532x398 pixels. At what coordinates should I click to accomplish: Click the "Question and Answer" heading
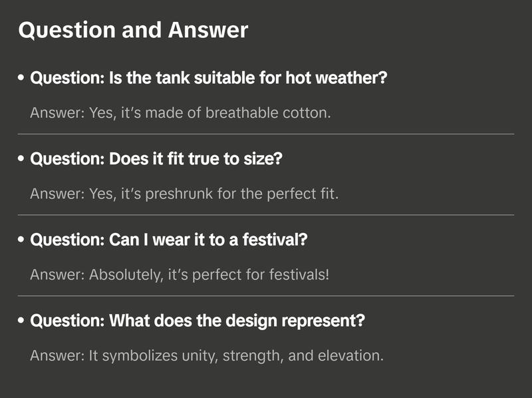coord(133,30)
